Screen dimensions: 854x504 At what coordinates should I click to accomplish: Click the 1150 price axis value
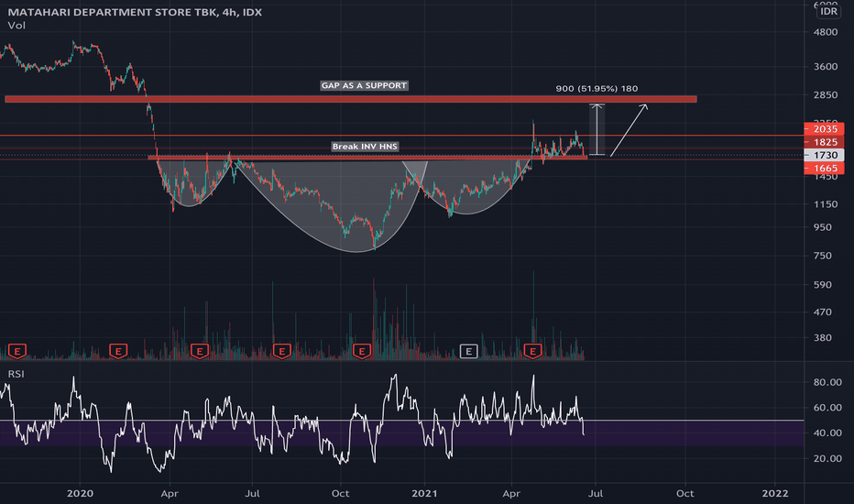pos(826,204)
